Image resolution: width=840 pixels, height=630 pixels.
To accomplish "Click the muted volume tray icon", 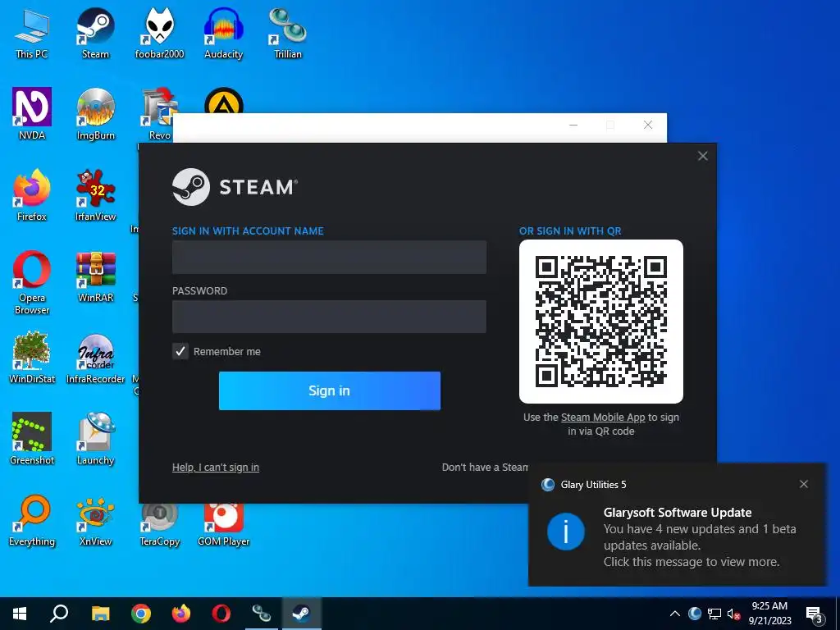I will (x=733, y=614).
